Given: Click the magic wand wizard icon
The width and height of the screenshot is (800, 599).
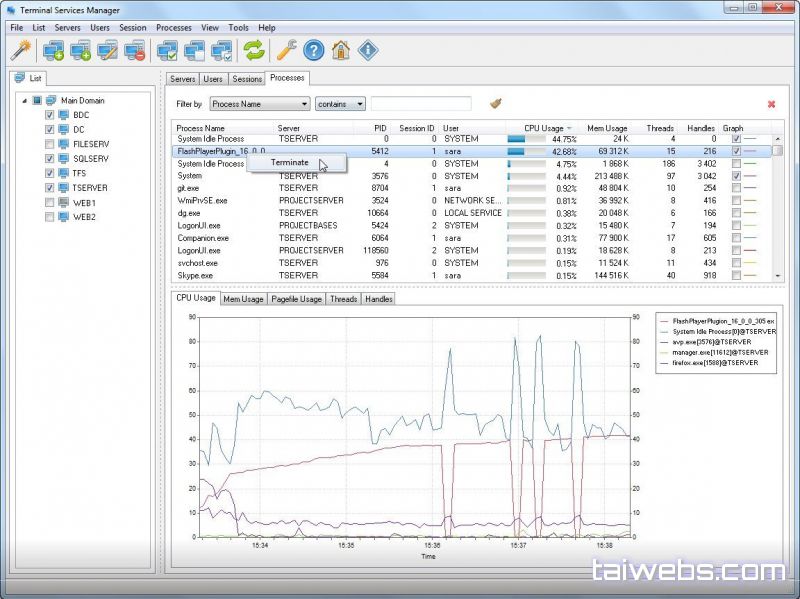Looking at the screenshot, I should [x=21, y=50].
